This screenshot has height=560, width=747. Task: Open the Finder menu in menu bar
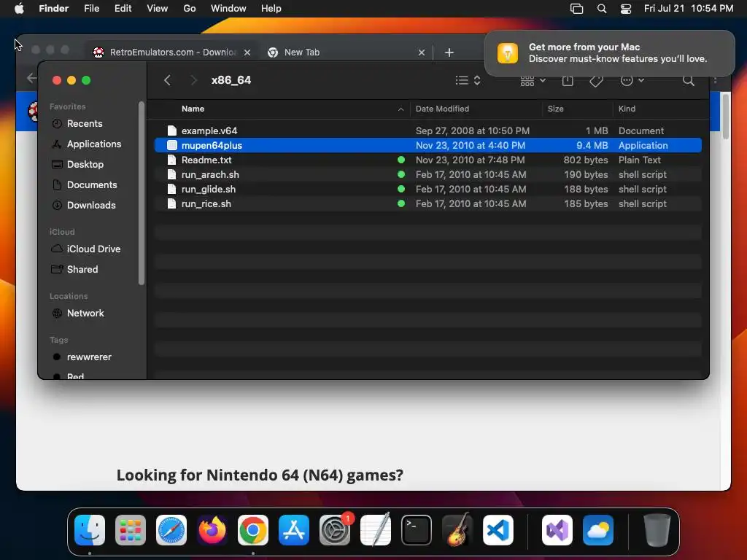point(53,9)
